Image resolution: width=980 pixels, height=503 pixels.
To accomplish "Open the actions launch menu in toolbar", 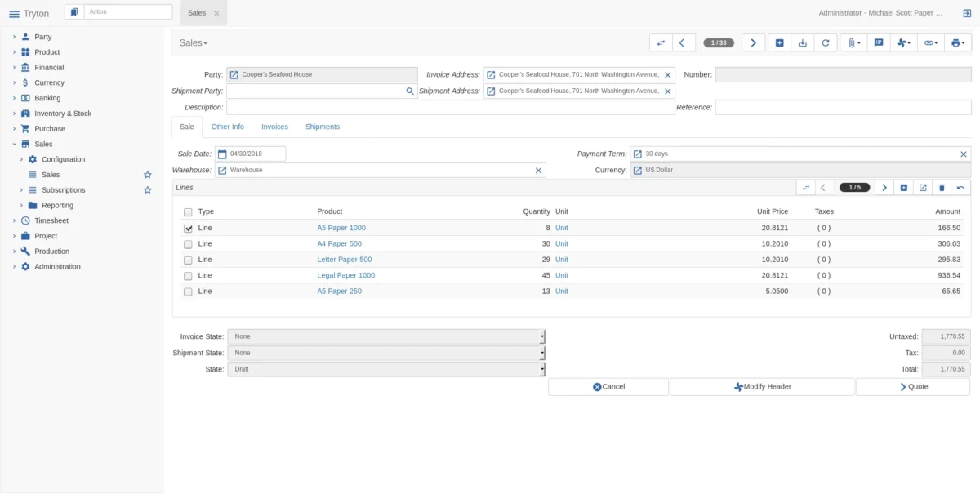I will coord(903,42).
